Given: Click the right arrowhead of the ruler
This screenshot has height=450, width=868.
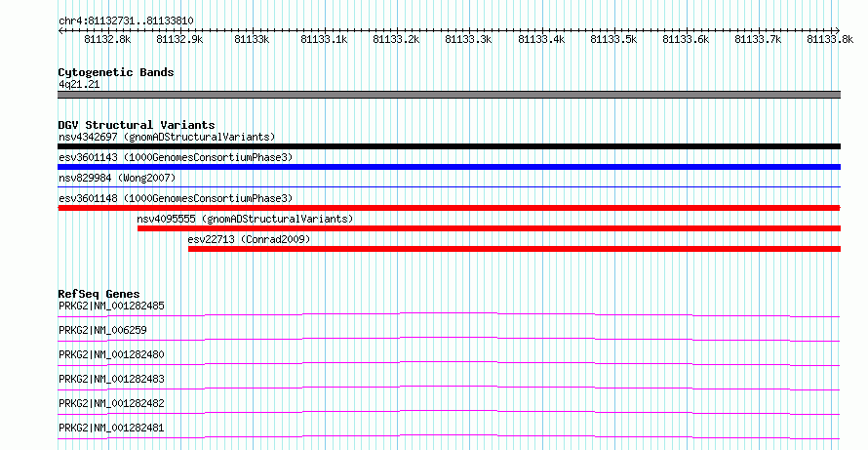Looking at the screenshot, I should [838, 30].
